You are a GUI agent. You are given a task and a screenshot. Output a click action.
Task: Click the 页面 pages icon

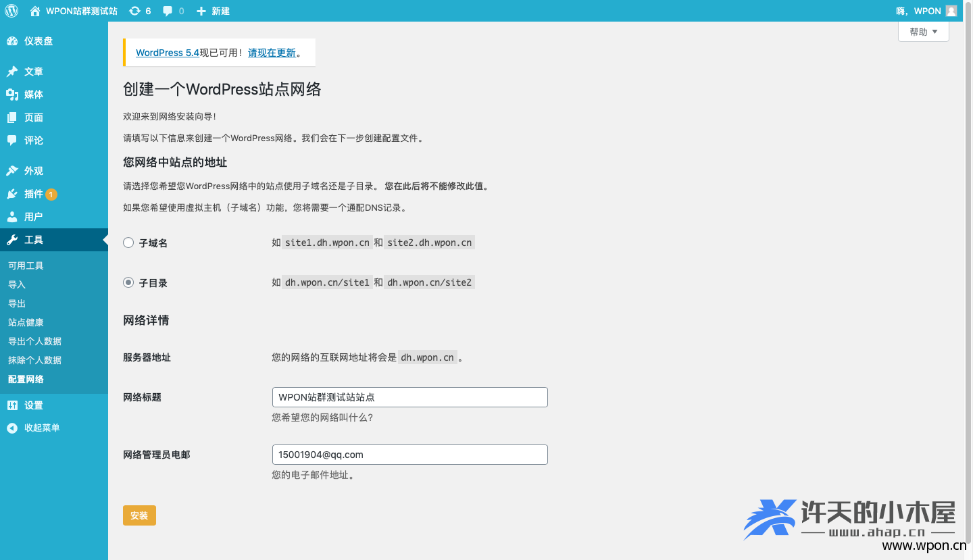[12, 118]
